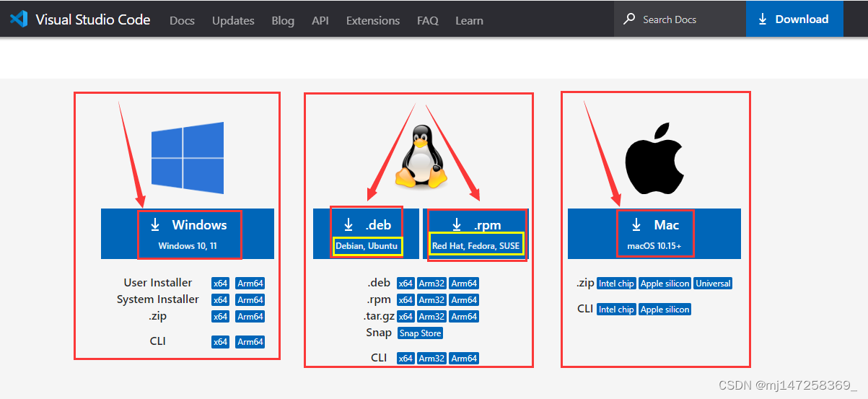Click the .tar.gz label

(x=377, y=316)
